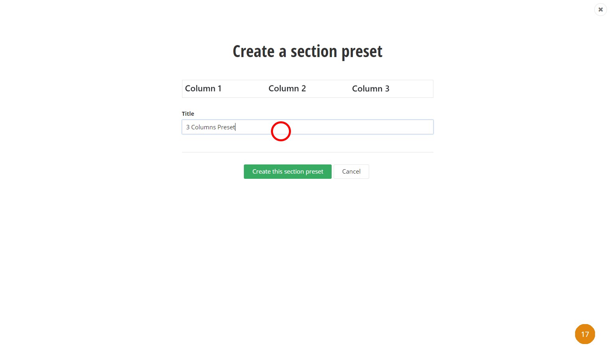The image size is (615, 364).
Task: Click the three-column layout preview box
Action: 307,89
